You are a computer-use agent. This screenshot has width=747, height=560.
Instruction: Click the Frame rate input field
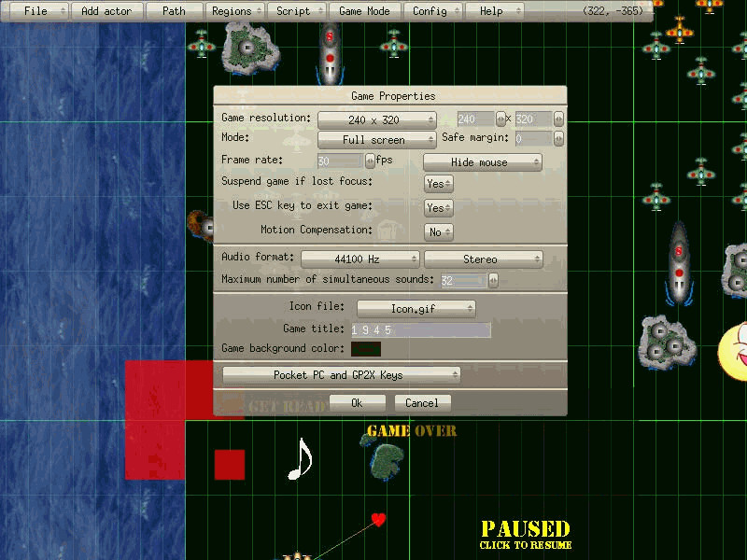tap(340, 161)
